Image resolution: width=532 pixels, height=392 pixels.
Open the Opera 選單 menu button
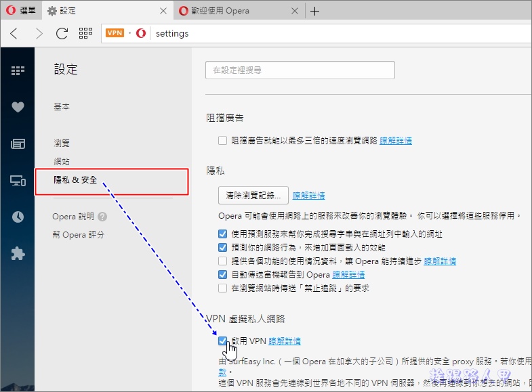tap(21, 11)
